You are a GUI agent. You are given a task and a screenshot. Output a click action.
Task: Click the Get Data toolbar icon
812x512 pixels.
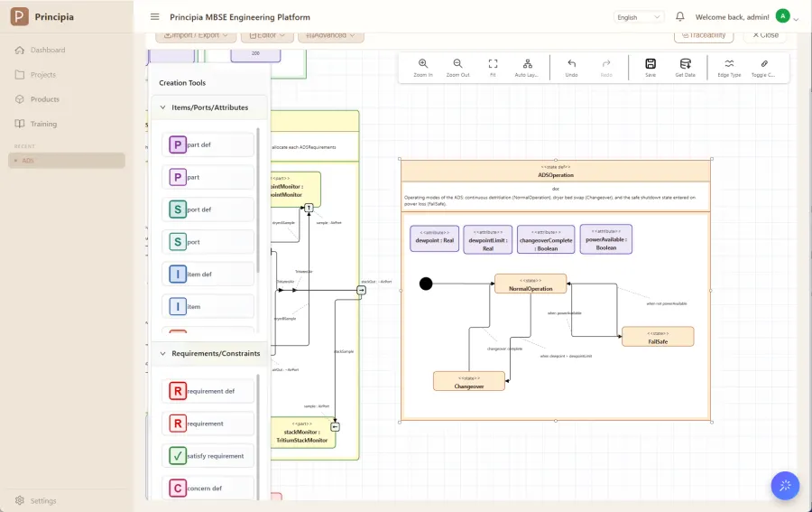[685, 68]
